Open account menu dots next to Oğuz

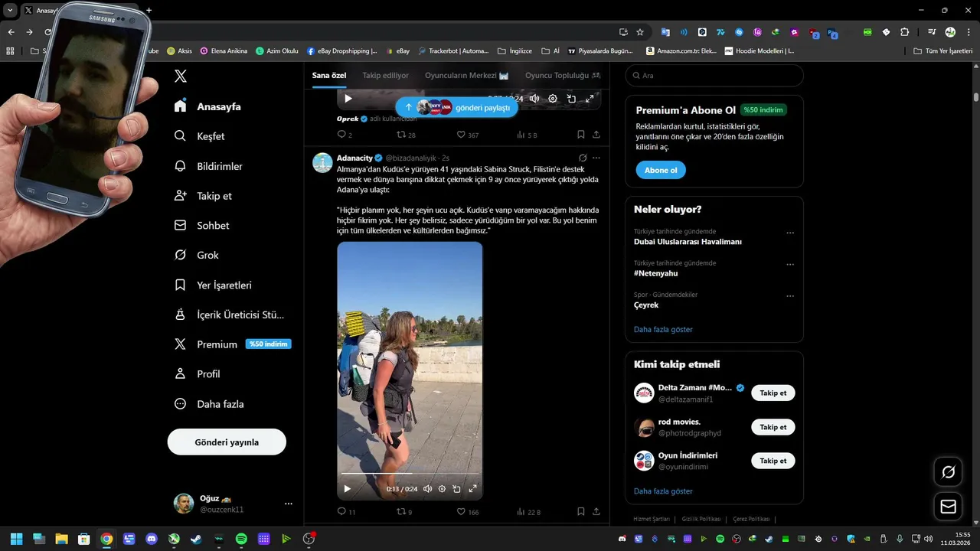point(289,504)
